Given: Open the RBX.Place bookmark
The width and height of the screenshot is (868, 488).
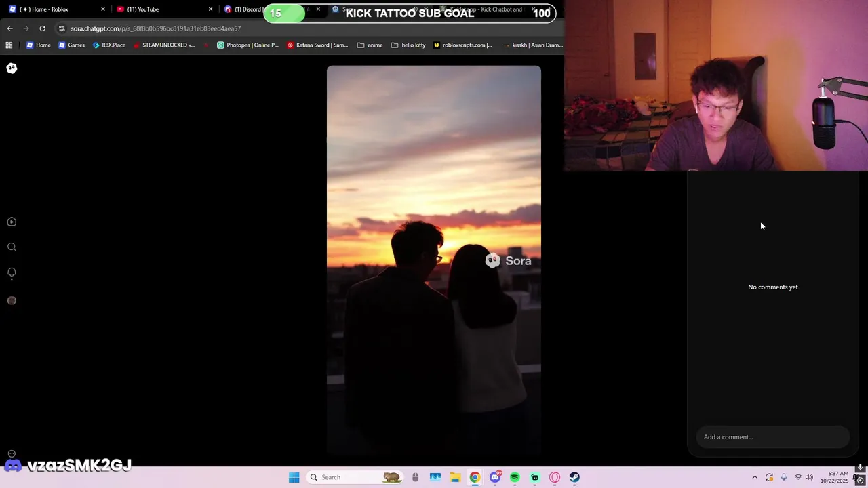Looking at the screenshot, I should 108,45.
